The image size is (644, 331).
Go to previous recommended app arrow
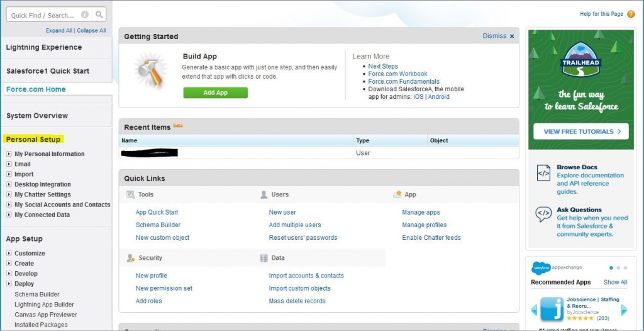point(534,310)
